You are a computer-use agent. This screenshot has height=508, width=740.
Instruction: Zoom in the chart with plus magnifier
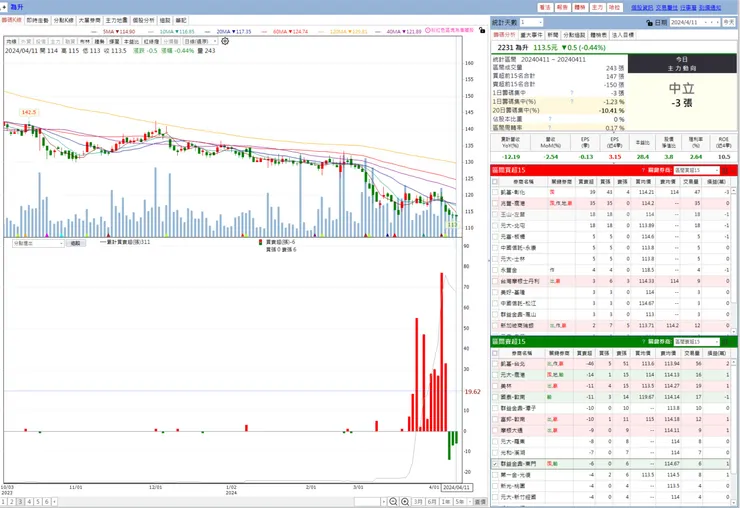(x=405, y=502)
